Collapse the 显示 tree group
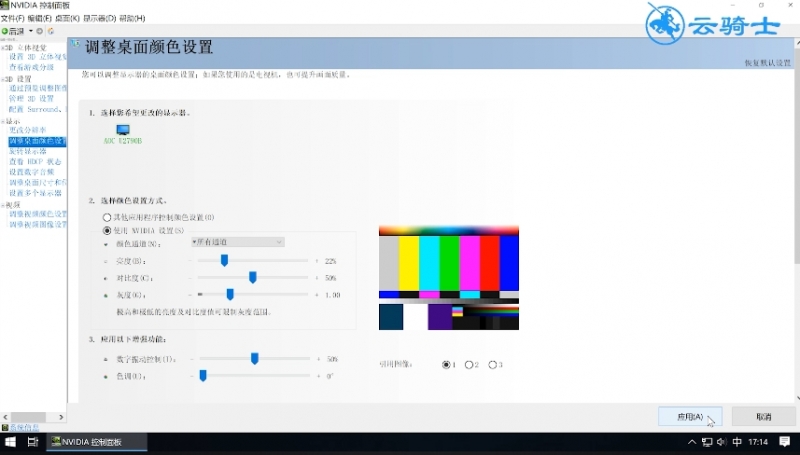This screenshot has height=455, width=800. (x=3, y=121)
